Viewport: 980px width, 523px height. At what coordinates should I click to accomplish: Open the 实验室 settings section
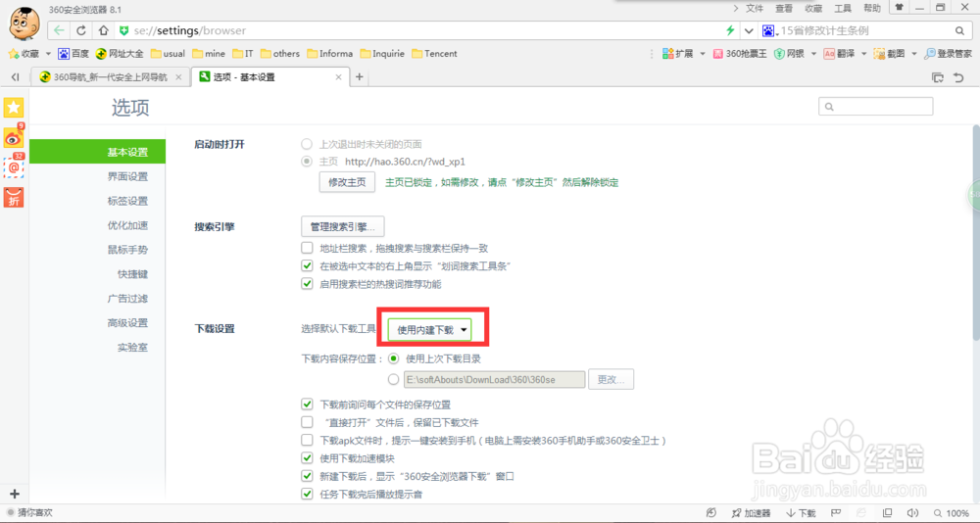coord(132,348)
